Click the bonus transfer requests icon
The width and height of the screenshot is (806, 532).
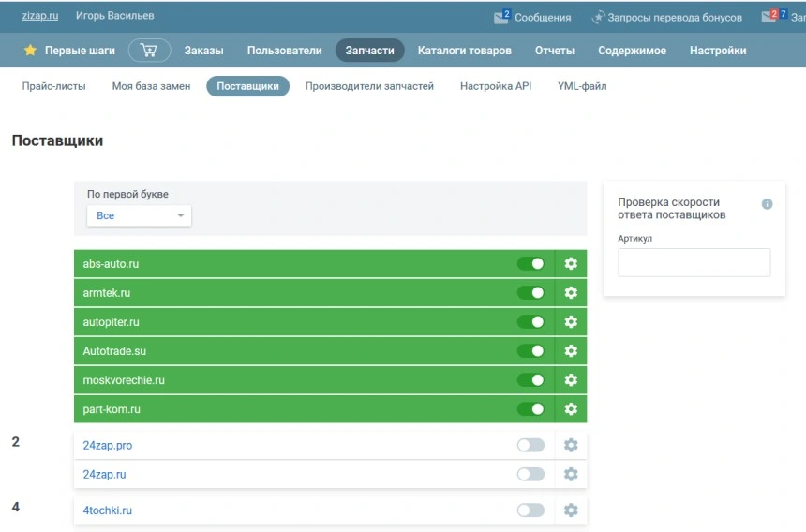point(598,18)
